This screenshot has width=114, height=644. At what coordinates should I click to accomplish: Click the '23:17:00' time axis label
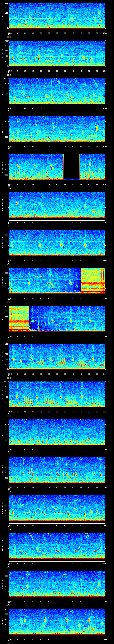coord(9,147)
